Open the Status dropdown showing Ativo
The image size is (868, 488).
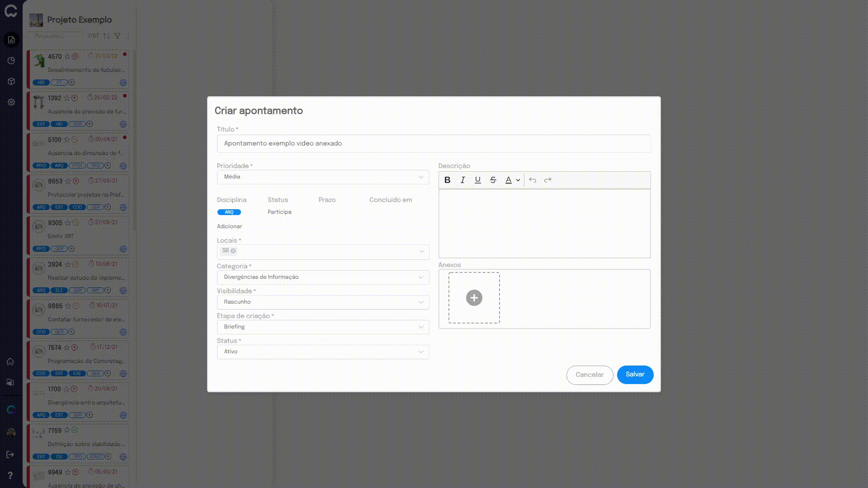(x=323, y=352)
